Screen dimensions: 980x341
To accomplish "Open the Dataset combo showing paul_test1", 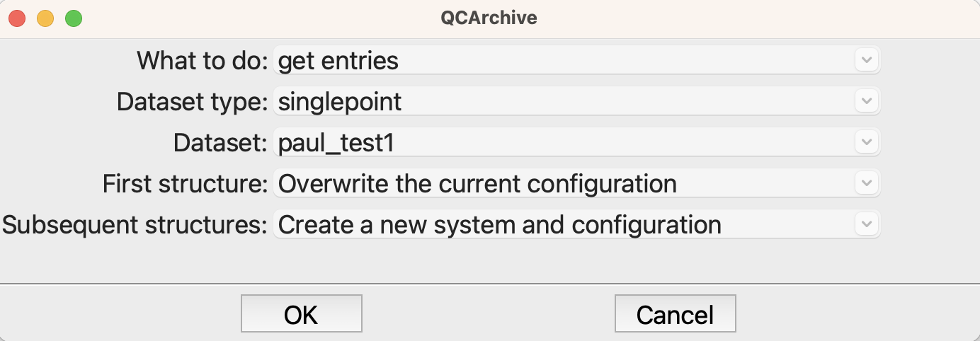I will coord(576,142).
